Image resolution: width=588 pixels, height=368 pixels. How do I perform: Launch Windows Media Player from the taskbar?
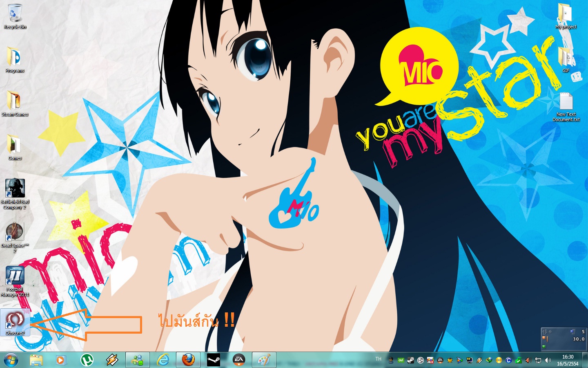61,360
